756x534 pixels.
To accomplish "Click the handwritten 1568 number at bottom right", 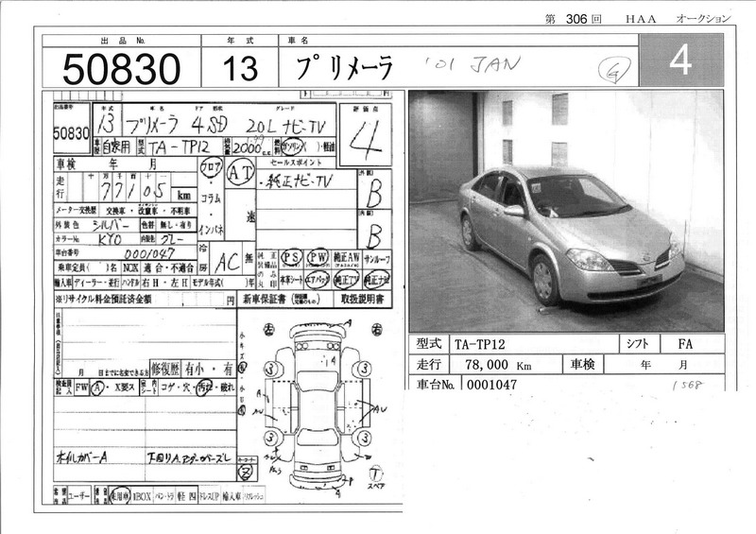I will 688,385.
